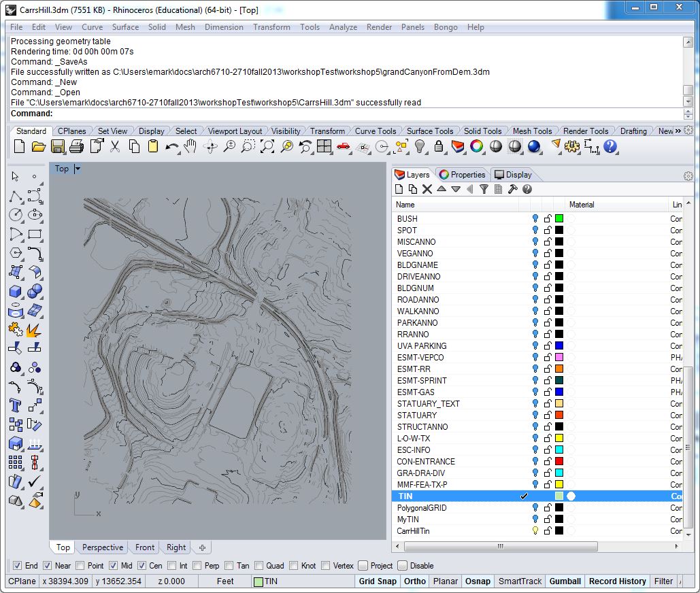Delete layer with the X icon
The image size is (700, 593).
427,189
